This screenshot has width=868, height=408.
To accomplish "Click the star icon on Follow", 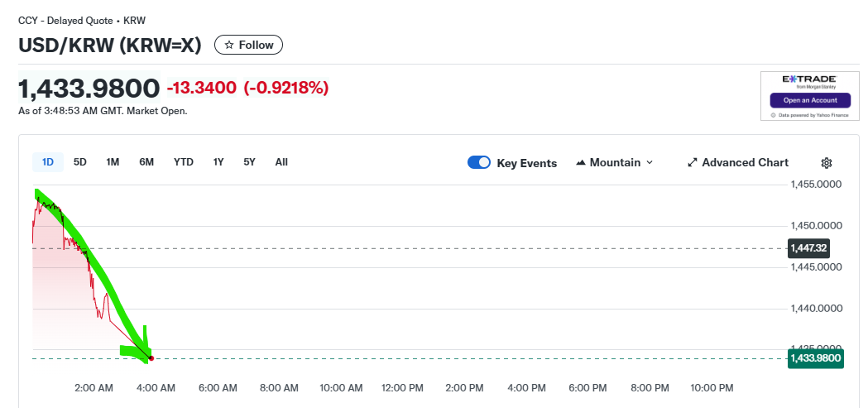I will coord(229,45).
